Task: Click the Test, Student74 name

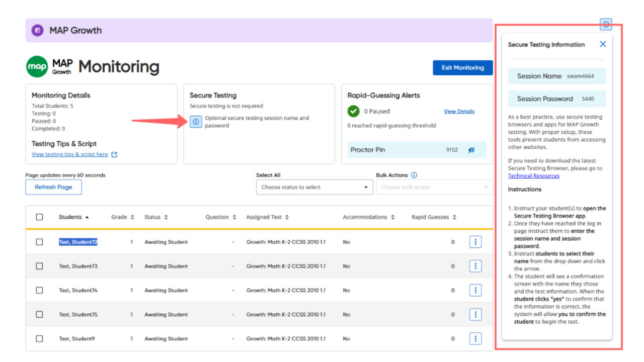Action: (x=78, y=290)
